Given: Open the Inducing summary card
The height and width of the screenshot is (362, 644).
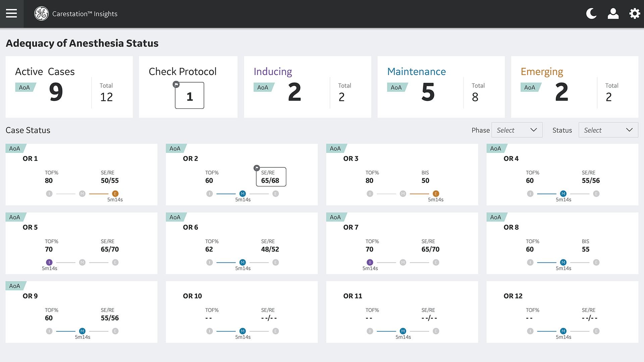Looking at the screenshot, I should pos(307,87).
